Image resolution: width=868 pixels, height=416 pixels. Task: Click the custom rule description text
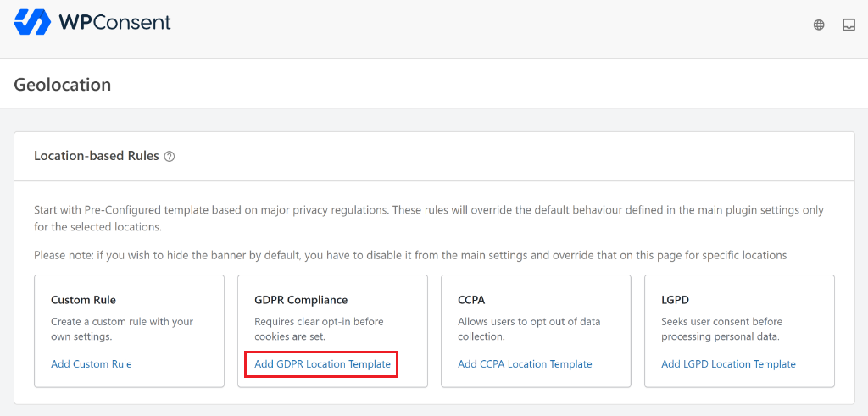[122, 329]
